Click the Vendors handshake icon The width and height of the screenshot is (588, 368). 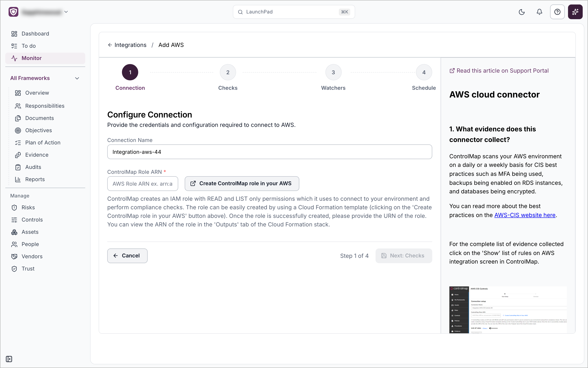point(14,256)
